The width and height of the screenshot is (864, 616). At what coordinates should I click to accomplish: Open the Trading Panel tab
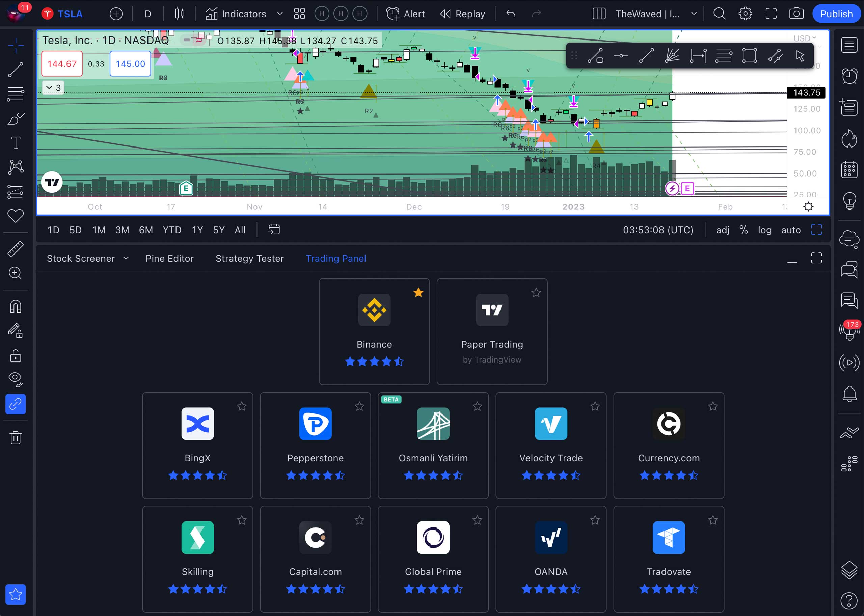coord(336,258)
